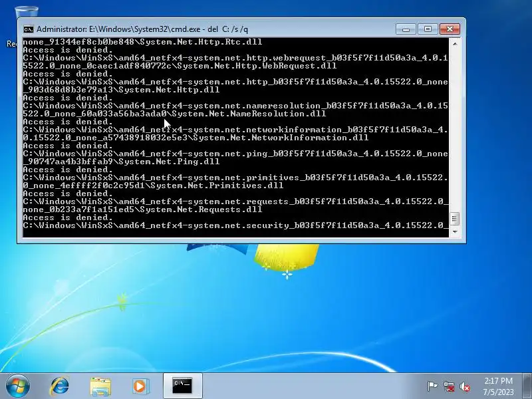This screenshot has width=532, height=399.
Task: Click the system.net.http.webrequest WinSxS path line
Action: pyautogui.click(x=235, y=58)
